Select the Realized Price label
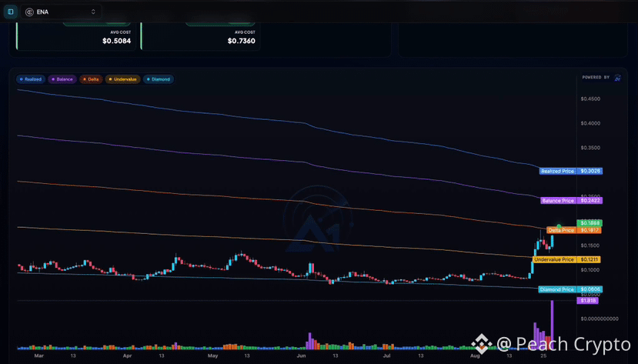 557,171
